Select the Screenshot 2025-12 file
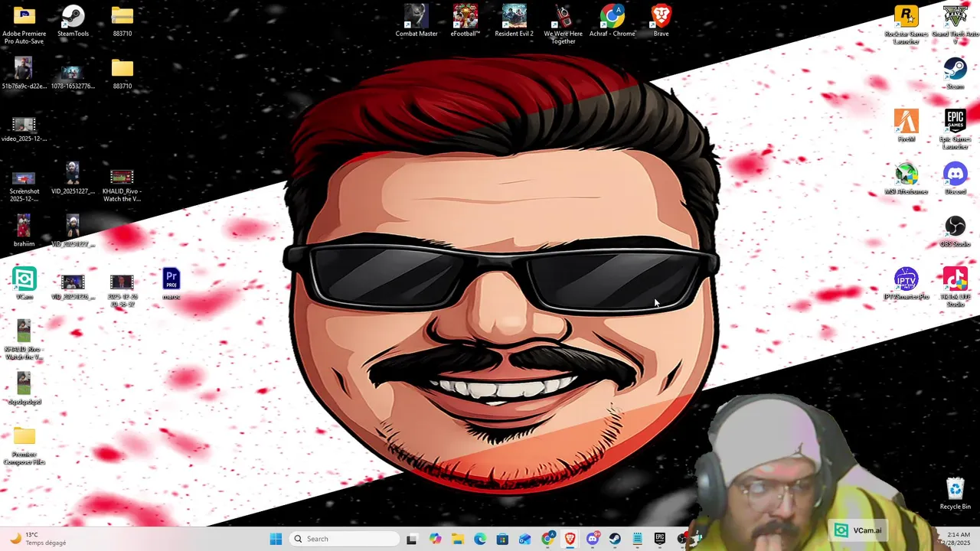The image size is (980, 551). pos(24,187)
